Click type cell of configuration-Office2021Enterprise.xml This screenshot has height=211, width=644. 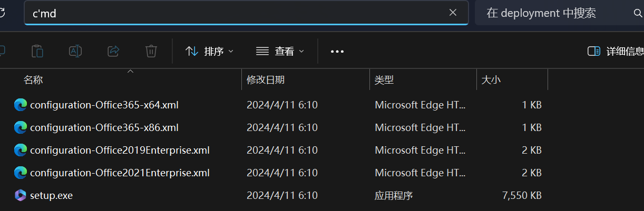pos(420,173)
